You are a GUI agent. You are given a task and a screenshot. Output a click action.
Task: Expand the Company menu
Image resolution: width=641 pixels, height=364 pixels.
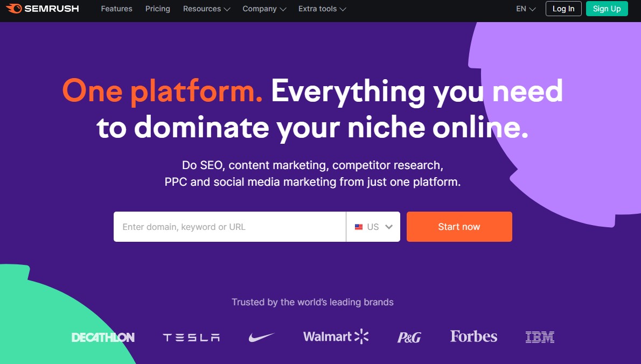click(264, 9)
